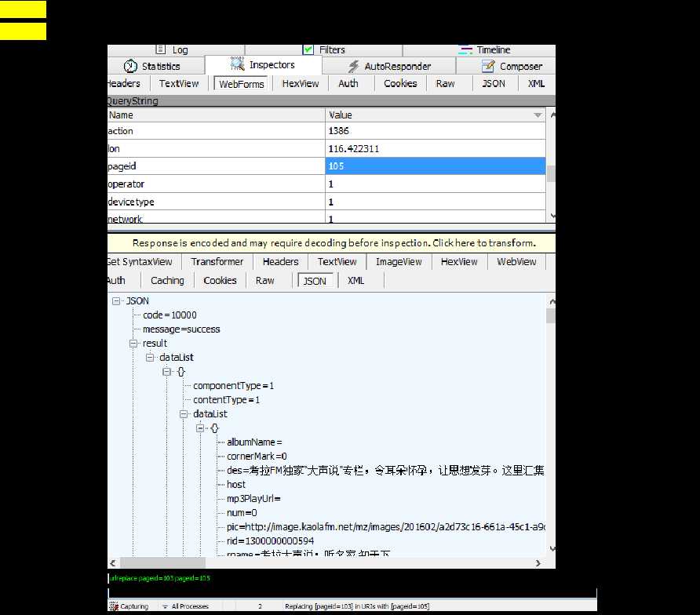Open the Transformer tab
Viewport: 700px width, 615px height.
click(217, 262)
